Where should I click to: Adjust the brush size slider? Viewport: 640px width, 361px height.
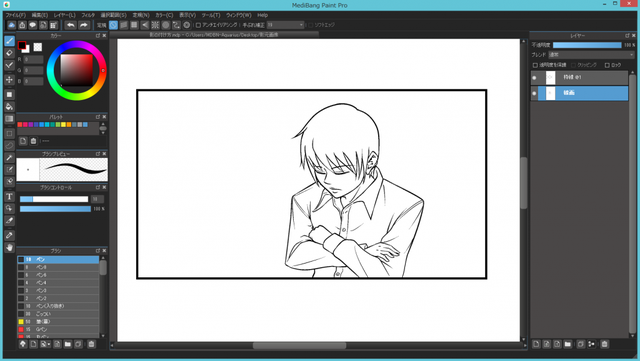click(x=54, y=199)
